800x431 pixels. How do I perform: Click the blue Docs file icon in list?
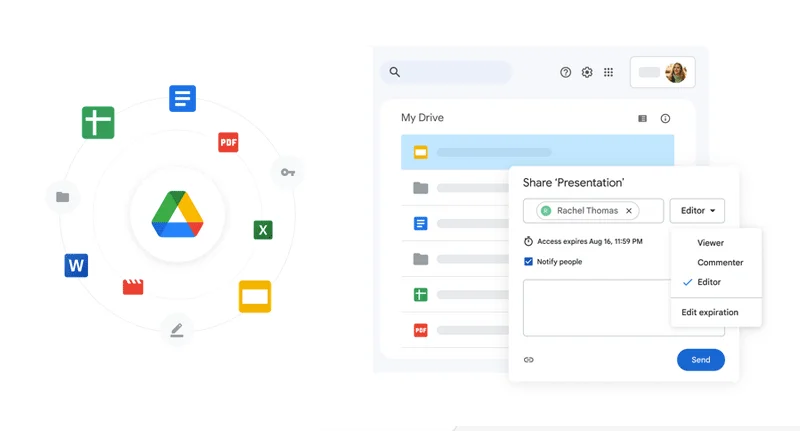[420, 223]
